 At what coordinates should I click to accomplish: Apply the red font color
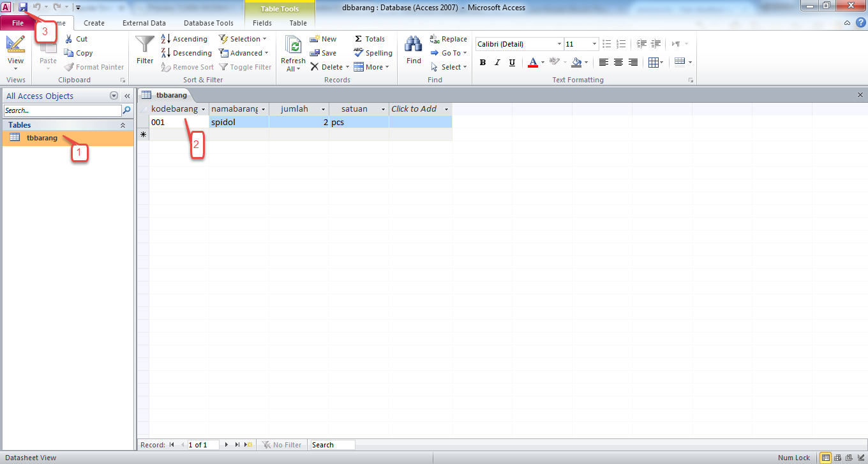(532, 62)
